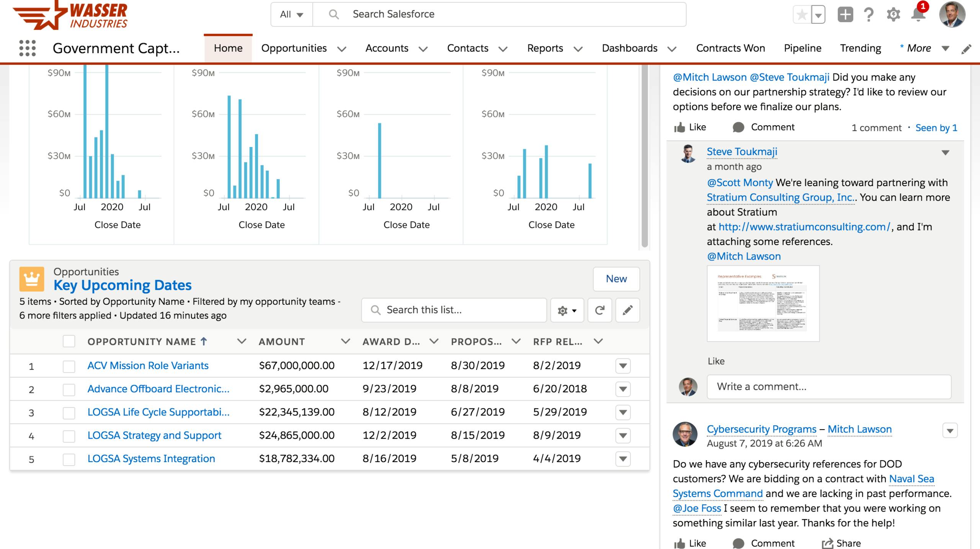Viewport: 980px width, 549px height.
Task: Open the More tabs dropdown
Action: 924,48
